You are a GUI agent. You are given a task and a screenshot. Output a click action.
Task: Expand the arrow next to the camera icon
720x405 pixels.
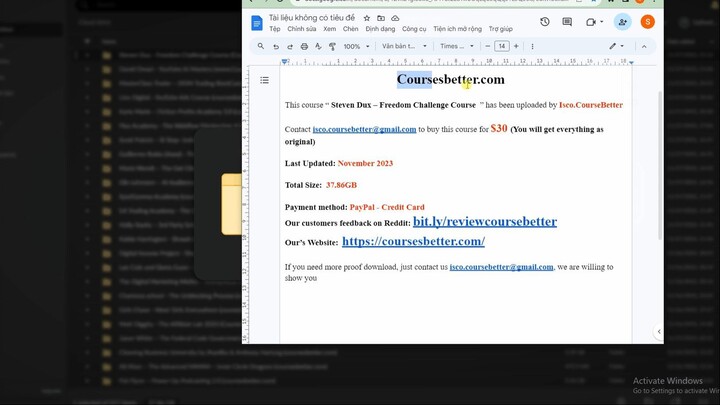[602, 22]
